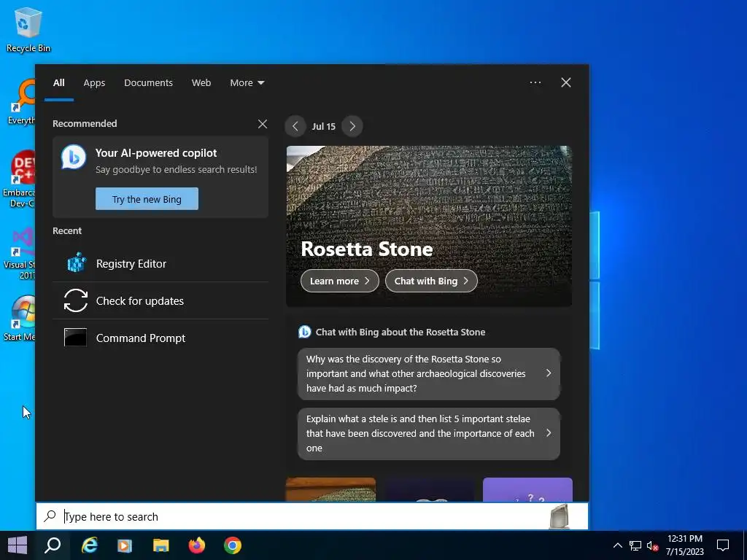Launch Internet Explorer from the taskbar
This screenshot has height=560, width=747.
[x=89, y=545]
